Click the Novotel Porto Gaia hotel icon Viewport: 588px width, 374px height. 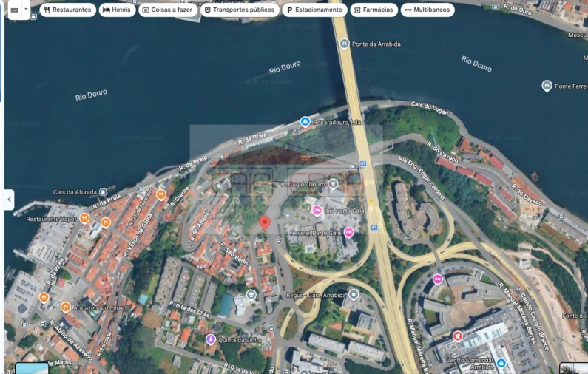pyautogui.click(x=349, y=232)
